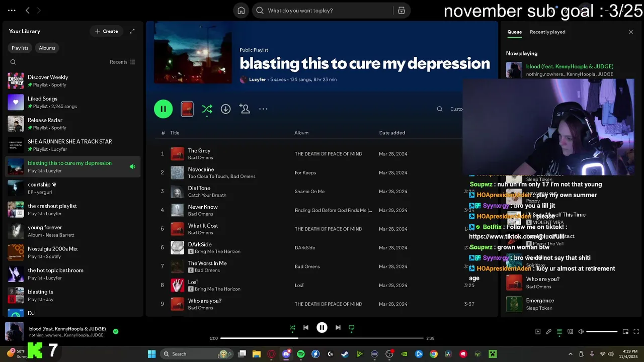The height and width of the screenshot is (362, 644).
Task: Click the back navigation arrow
Action: (x=28, y=11)
